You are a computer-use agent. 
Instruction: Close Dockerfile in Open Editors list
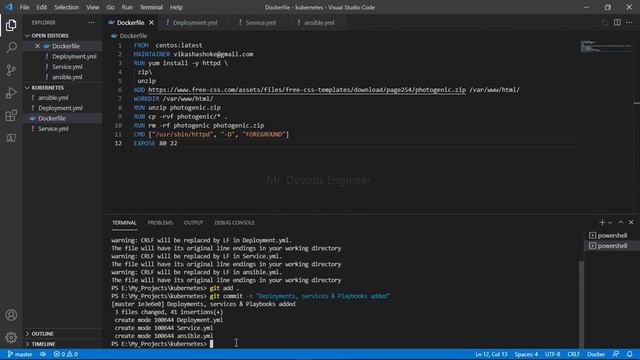coord(37,46)
